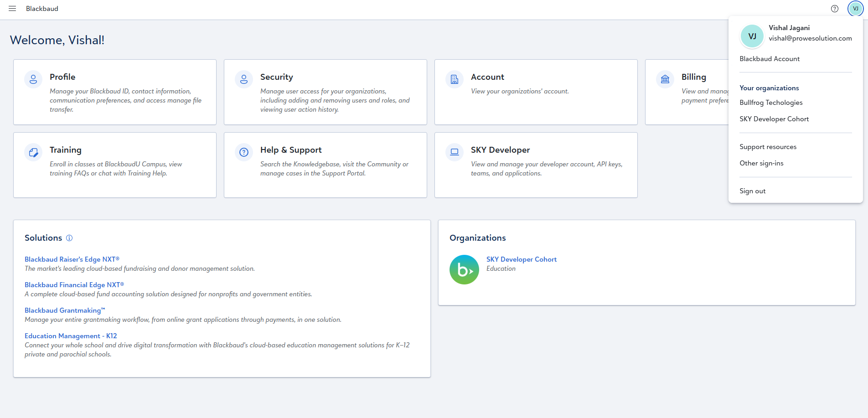This screenshot has width=868, height=418.
Task: Click the help question mark icon
Action: (x=835, y=9)
